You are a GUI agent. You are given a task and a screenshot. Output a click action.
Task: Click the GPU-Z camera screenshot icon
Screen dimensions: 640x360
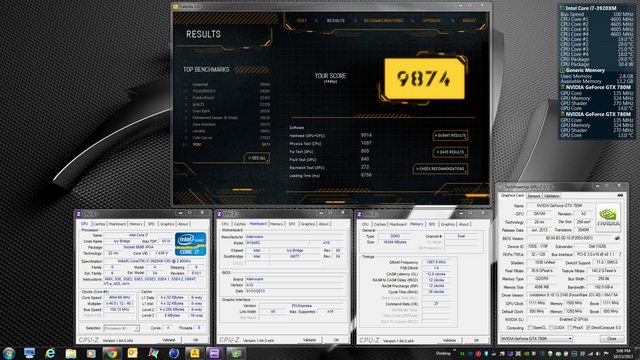pyautogui.click(x=620, y=196)
